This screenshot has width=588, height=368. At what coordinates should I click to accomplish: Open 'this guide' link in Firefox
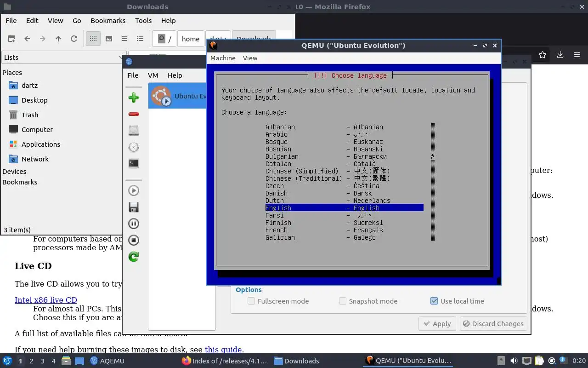(223, 350)
